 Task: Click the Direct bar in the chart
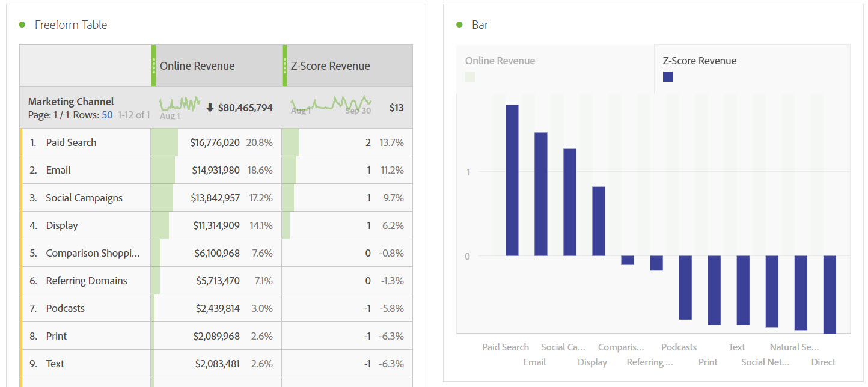[830, 294]
